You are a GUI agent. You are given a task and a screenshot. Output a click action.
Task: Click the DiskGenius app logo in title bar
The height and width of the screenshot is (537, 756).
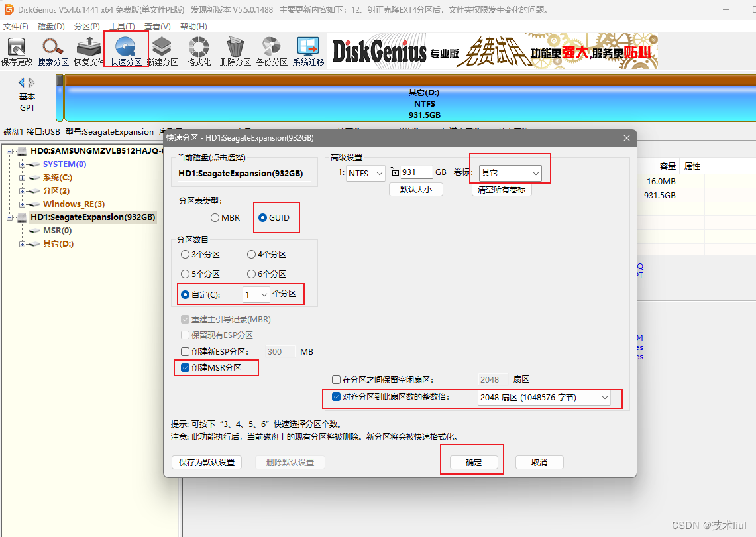tap(9, 9)
